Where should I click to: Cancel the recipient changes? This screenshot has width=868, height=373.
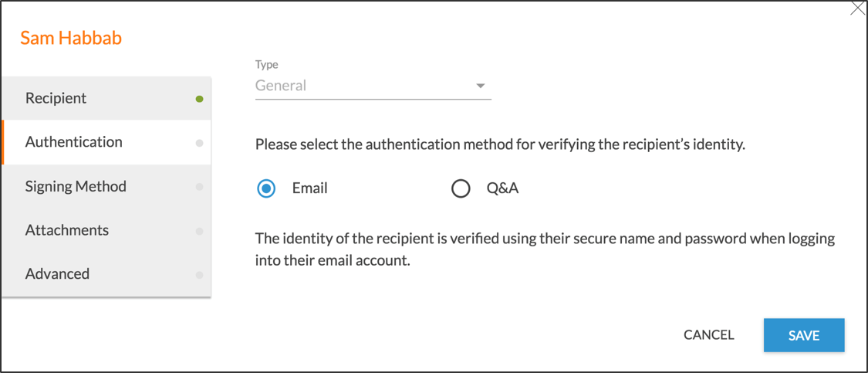(708, 335)
